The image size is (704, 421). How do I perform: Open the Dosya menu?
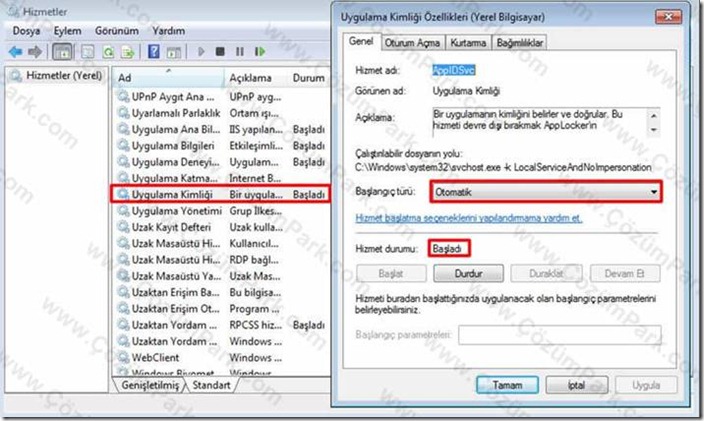pos(26,31)
